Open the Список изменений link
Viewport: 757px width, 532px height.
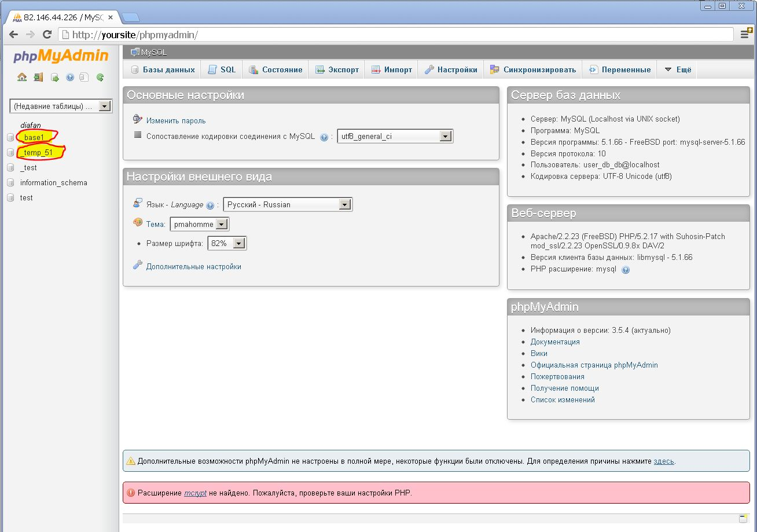(x=563, y=400)
